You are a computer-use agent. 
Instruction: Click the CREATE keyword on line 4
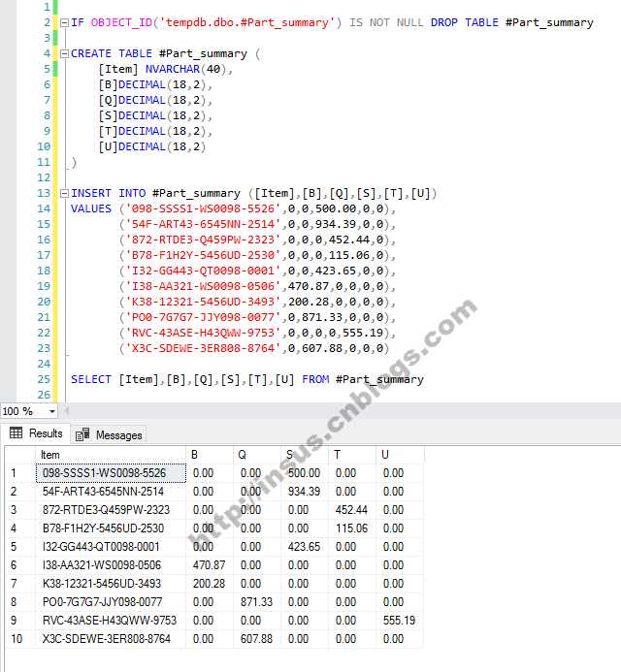coord(90,53)
